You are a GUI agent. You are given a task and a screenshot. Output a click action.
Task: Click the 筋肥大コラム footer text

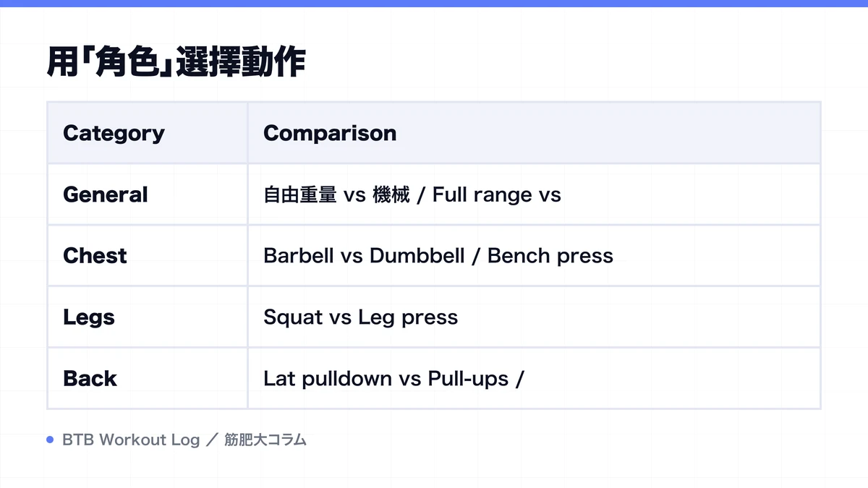coord(265,440)
